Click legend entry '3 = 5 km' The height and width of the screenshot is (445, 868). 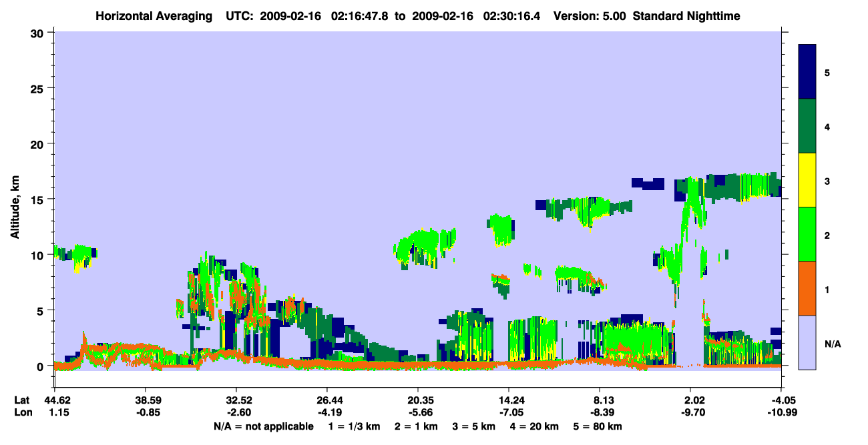tap(473, 426)
